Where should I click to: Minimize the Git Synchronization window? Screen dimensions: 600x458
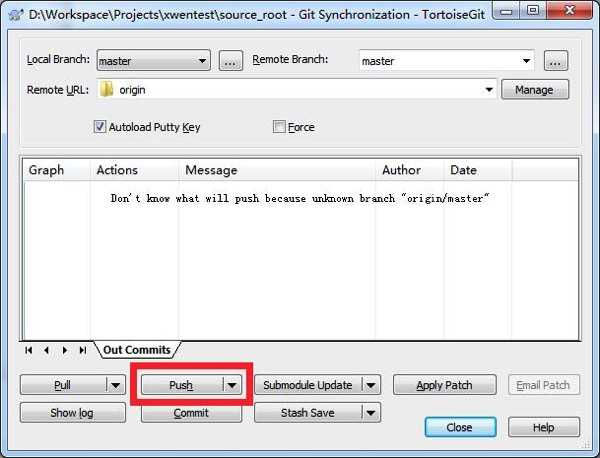(506, 11)
